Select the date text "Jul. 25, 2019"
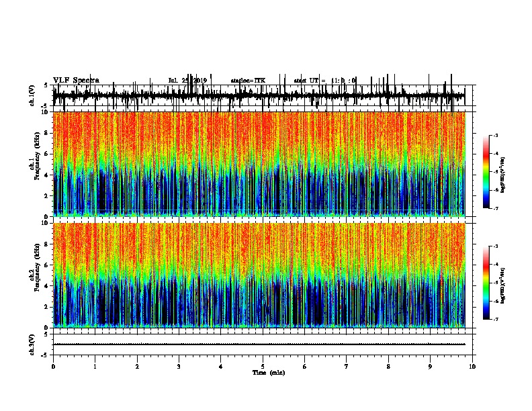532x411 pixels. point(187,81)
